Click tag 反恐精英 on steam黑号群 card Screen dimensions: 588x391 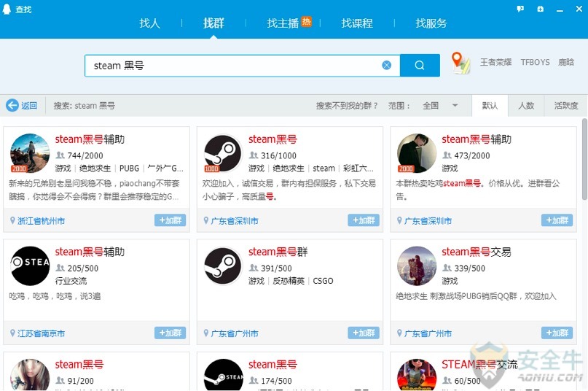click(289, 281)
